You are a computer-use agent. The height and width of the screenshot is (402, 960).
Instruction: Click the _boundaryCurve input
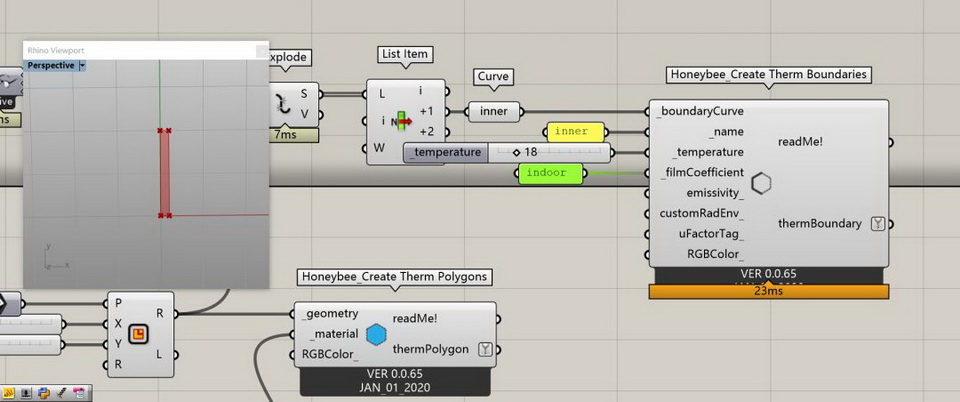coord(700,111)
